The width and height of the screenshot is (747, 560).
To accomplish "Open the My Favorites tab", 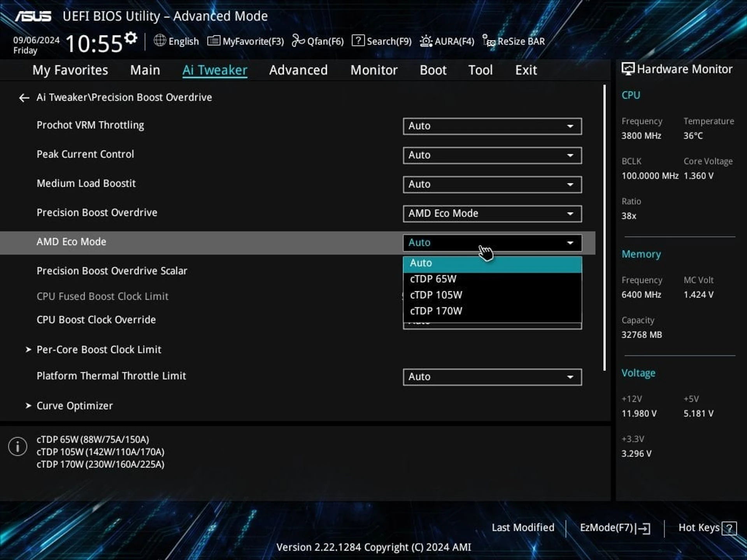I will click(x=70, y=70).
